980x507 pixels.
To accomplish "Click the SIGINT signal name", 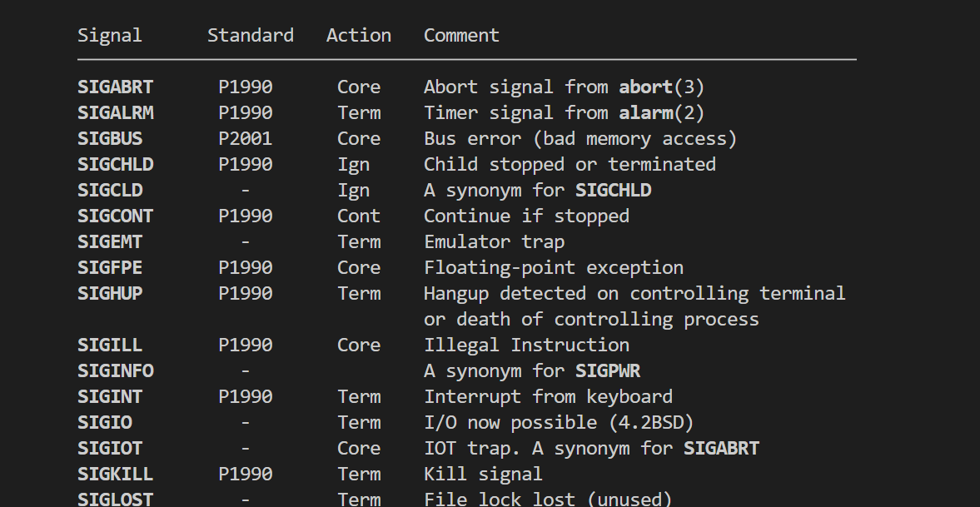I will 110,396.
